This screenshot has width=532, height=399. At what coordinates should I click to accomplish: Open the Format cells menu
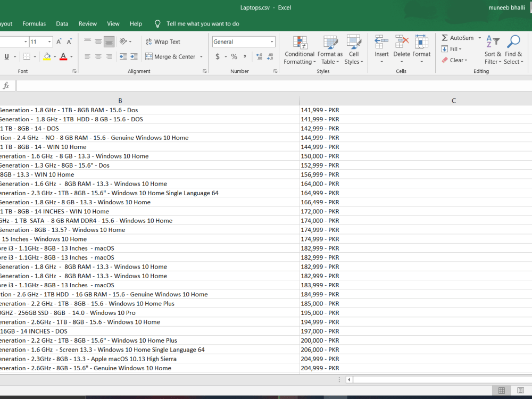point(421,49)
